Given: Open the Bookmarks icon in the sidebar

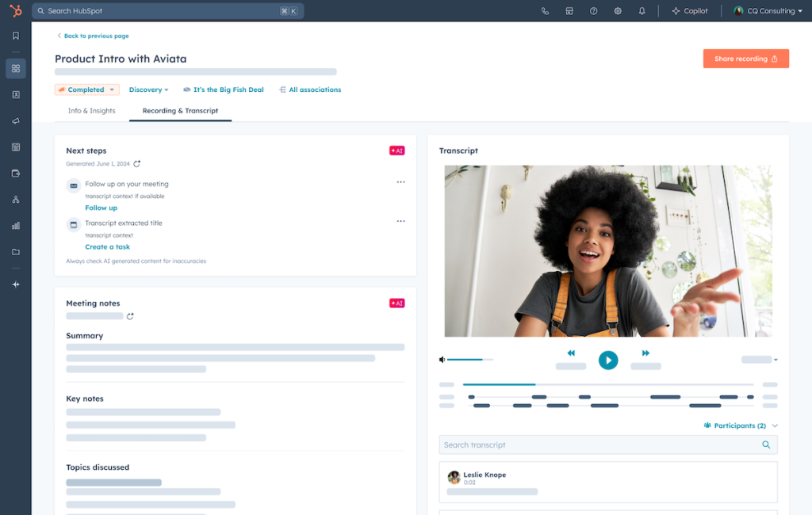Looking at the screenshot, I should tap(15, 35).
